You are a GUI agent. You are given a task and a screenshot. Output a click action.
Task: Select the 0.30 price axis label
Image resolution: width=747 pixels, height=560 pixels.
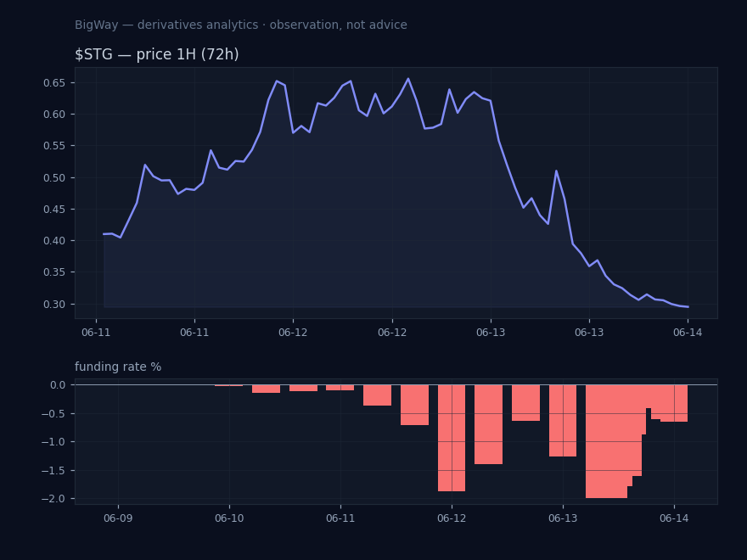coord(53,304)
